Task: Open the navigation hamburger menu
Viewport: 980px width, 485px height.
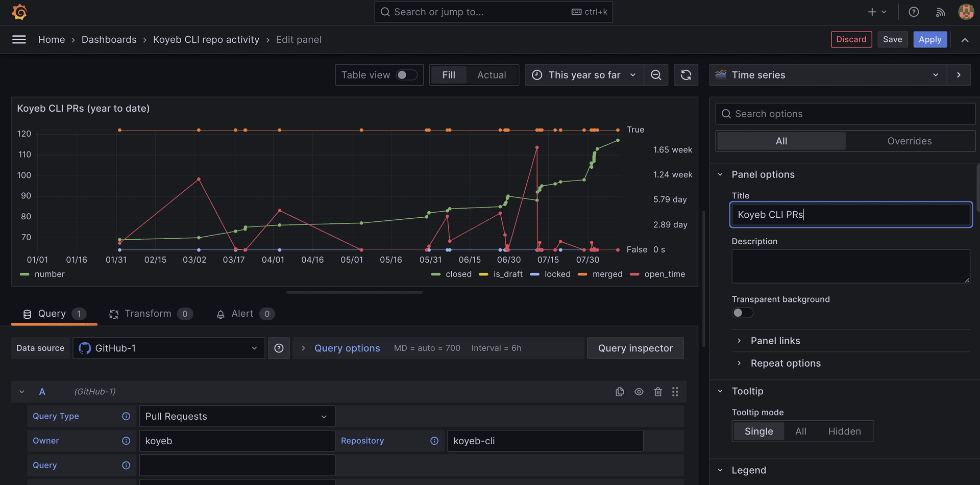Action: pyautogui.click(x=19, y=39)
